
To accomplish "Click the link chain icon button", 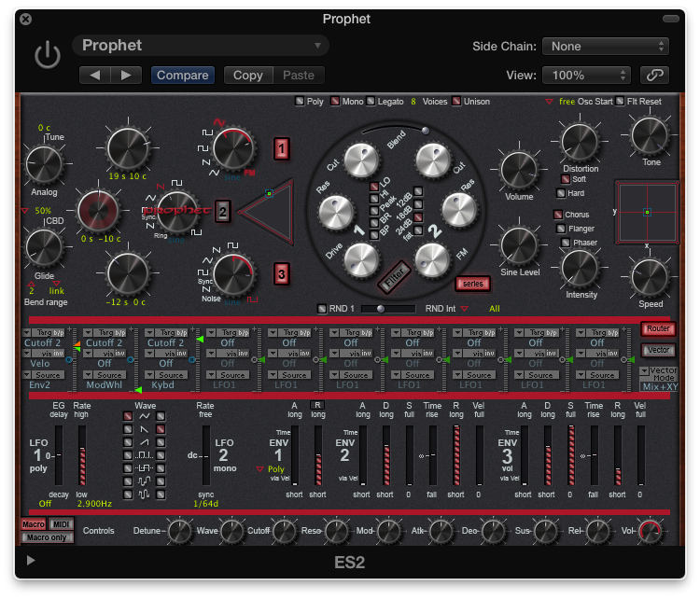I will [x=654, y=75].
